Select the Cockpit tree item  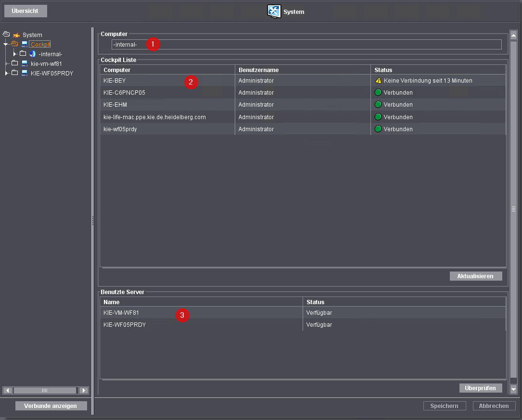(40, 44)
